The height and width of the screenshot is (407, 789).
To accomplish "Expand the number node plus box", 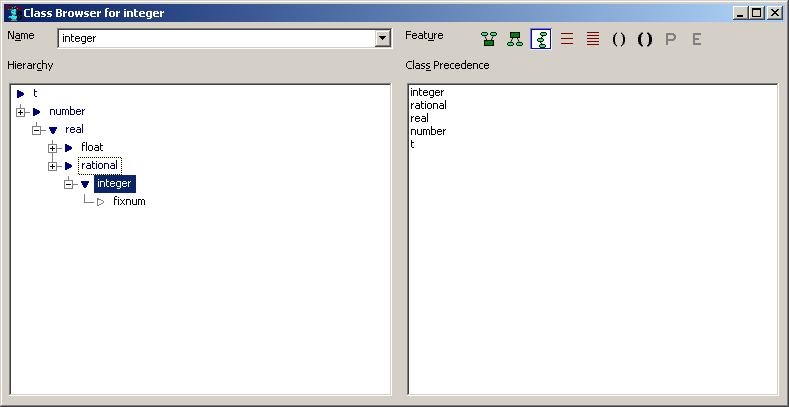I will (x=20, y=112).
